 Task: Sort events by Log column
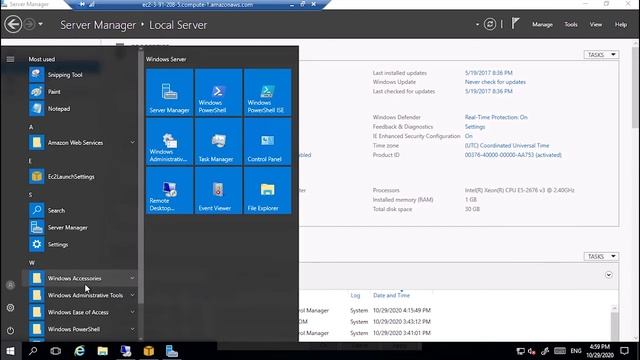click(355, 295)
